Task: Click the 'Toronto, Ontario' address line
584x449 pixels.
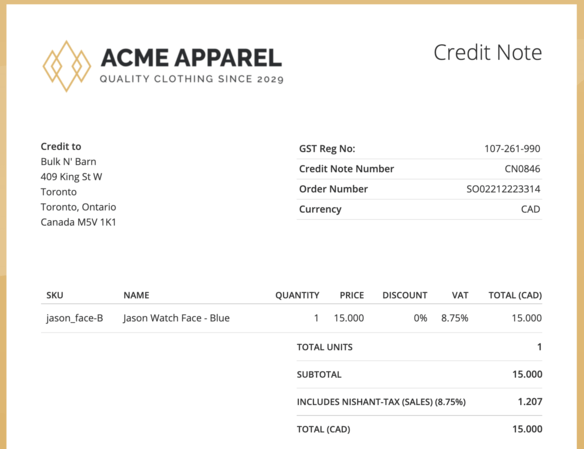Action: click(79, 207)
